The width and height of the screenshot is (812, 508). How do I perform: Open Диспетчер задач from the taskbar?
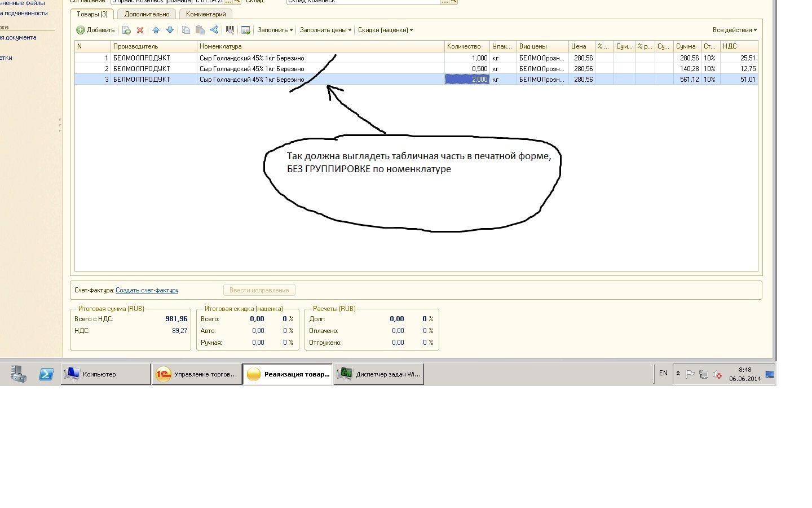(x=379, y=374)
